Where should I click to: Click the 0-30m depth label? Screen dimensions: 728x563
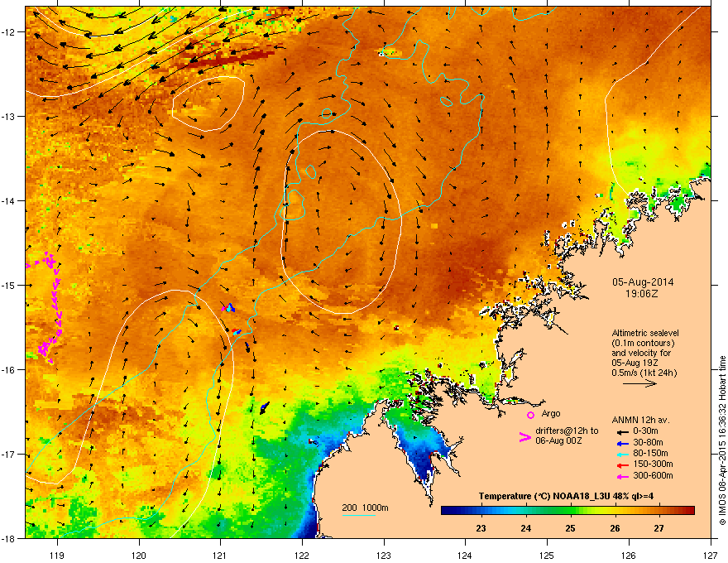[x=645, y=431]
